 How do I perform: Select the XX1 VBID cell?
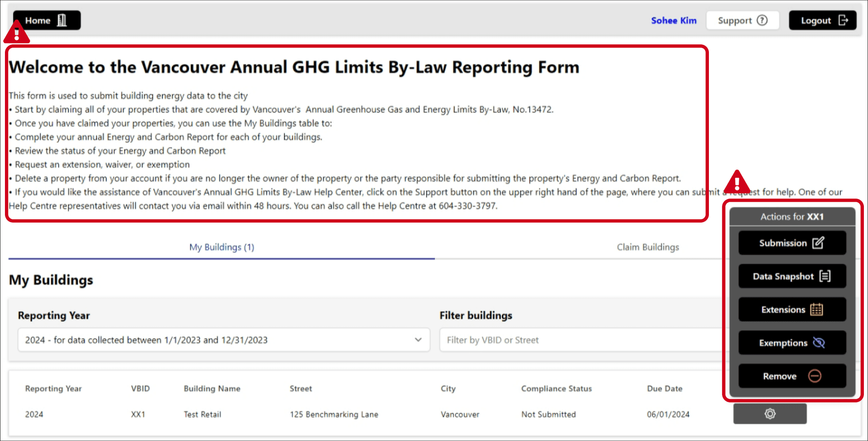(138, 414)
